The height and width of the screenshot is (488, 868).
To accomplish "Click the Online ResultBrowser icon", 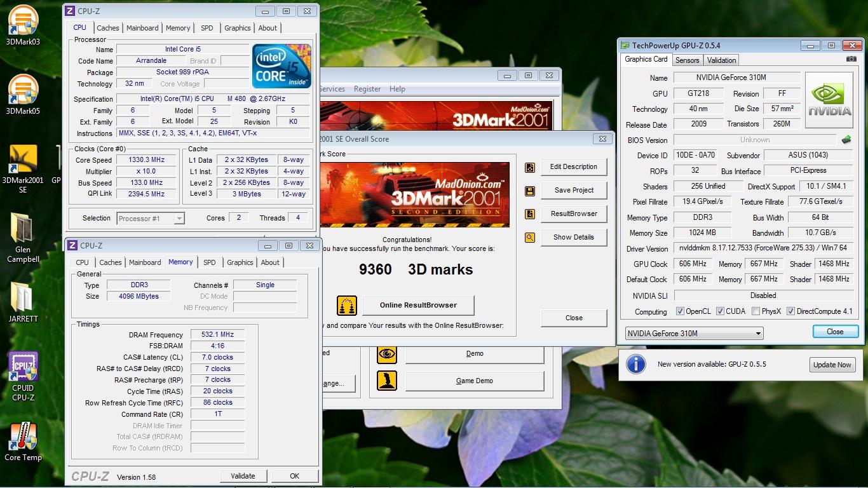I will click(347, 306).
